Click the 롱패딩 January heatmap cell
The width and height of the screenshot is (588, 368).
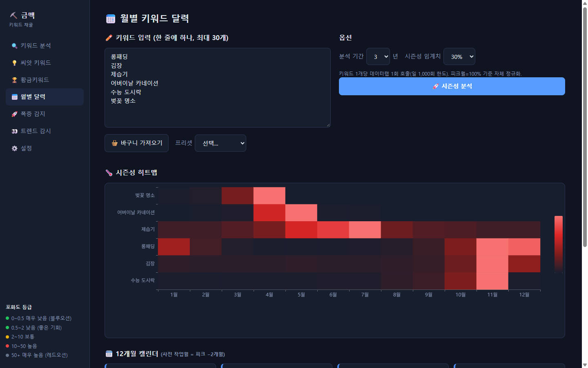click(x=174, y=247)
